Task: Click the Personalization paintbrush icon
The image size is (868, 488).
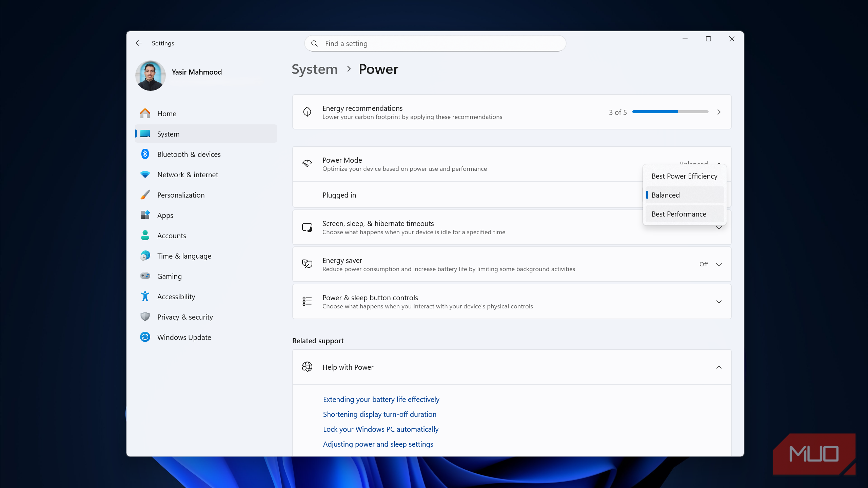Action: click(x=145, y=195)
